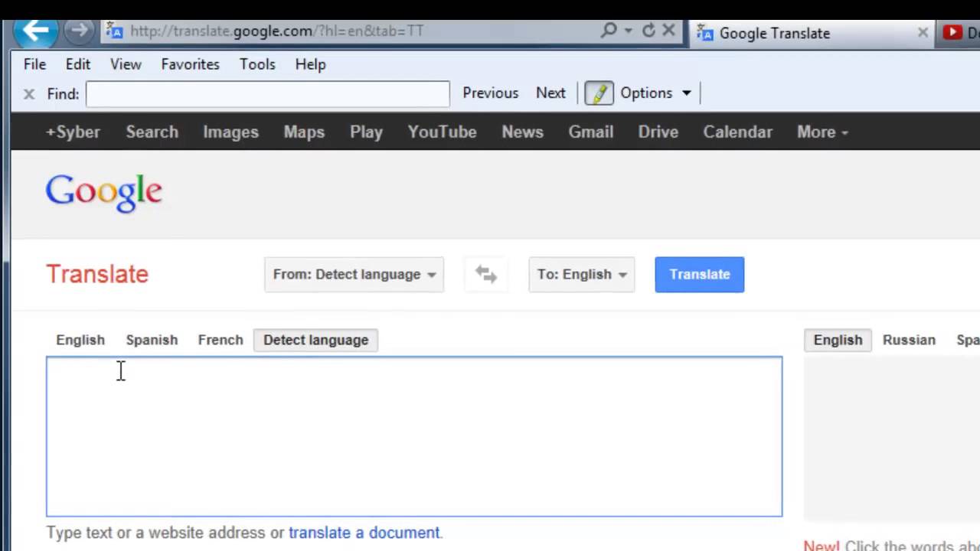Click Next in the Find bar

coord(550,93)
